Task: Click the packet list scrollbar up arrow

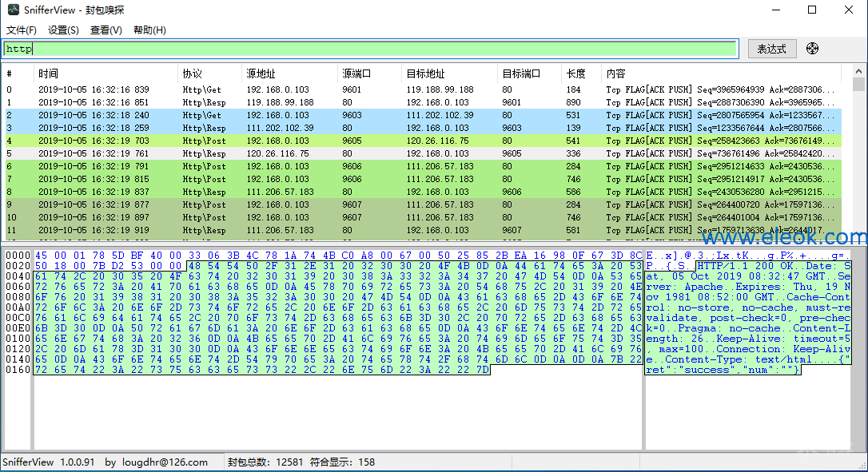Action: [858, 71]
